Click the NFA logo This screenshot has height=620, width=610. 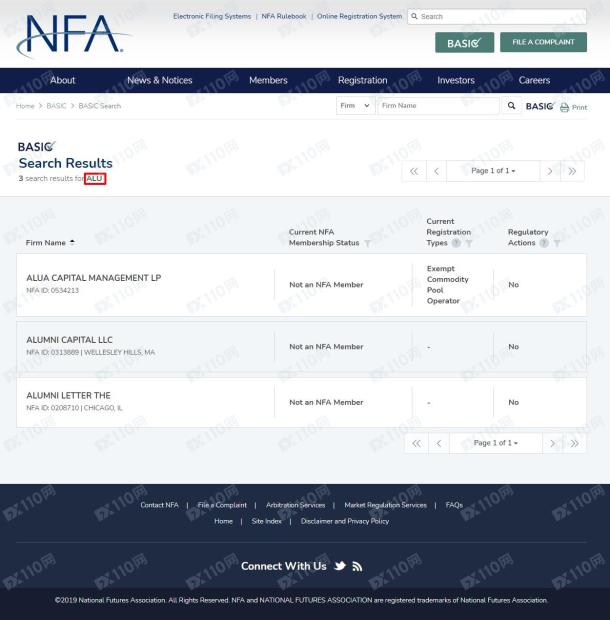pos(73,35)
